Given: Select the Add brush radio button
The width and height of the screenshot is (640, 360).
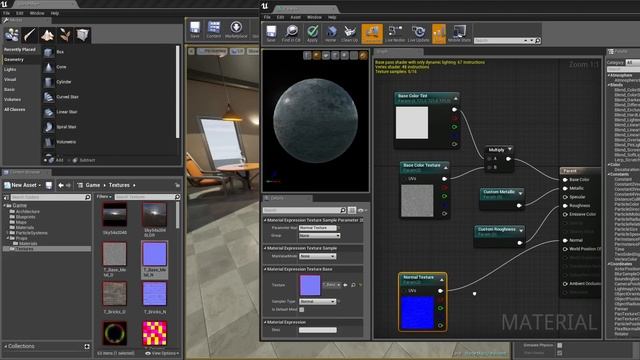Looking at the screenshot, I should [45, 160].
